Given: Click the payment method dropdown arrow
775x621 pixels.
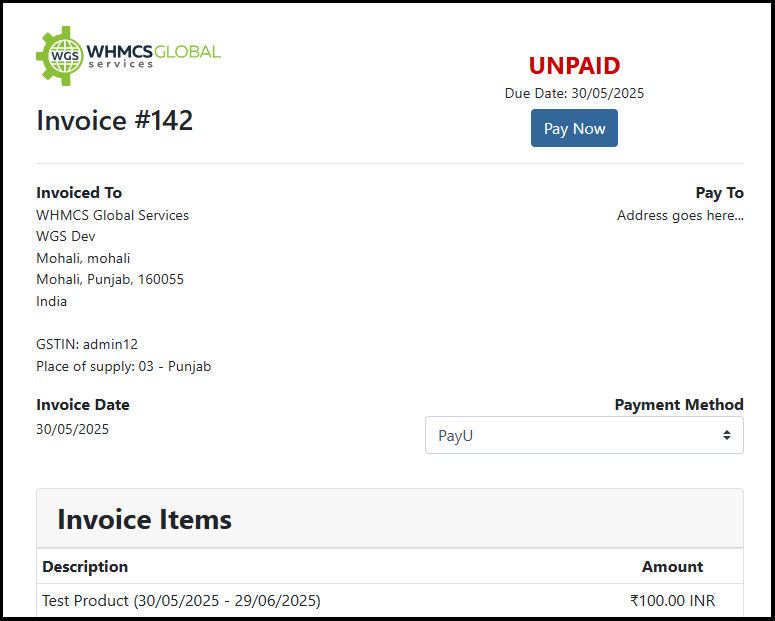Looking at the screenshot, I should (x=727, y=435).
